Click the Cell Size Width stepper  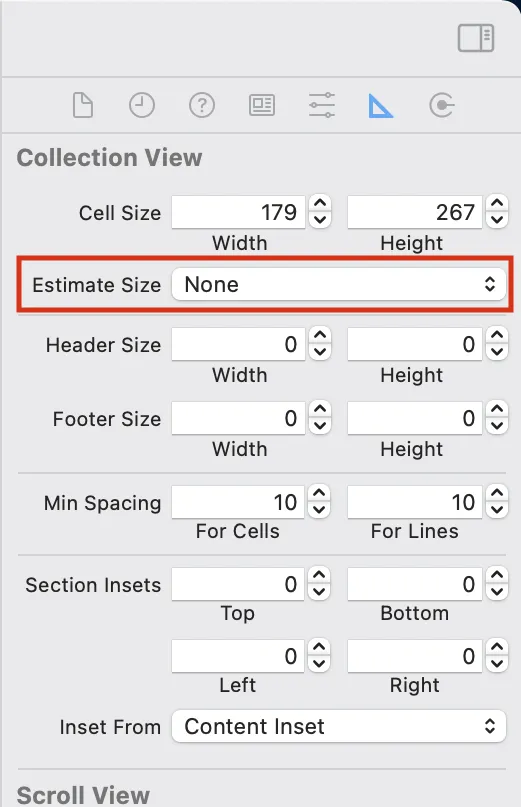(x=320, y=212)
